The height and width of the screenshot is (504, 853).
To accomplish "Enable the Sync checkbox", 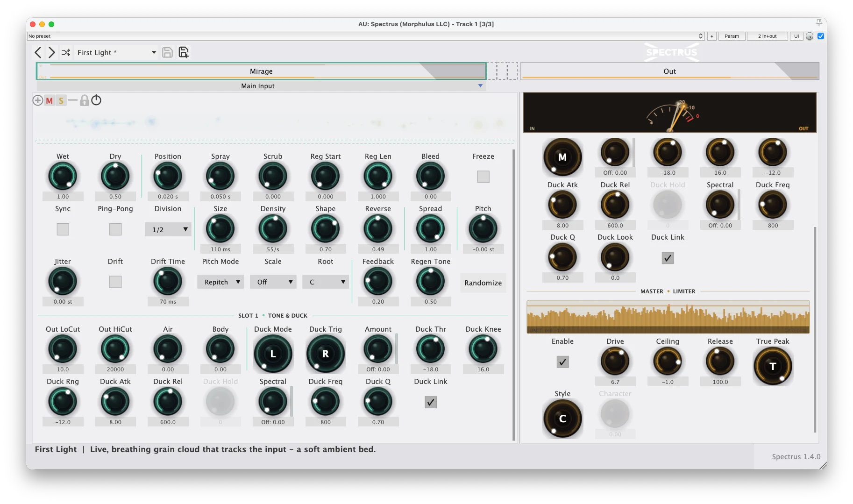I will 63,229.
